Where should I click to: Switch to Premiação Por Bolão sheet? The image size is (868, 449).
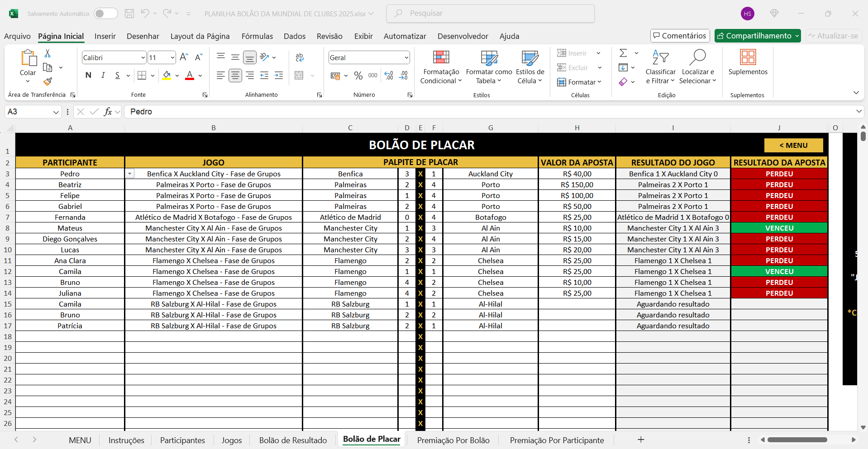(453, 440)
